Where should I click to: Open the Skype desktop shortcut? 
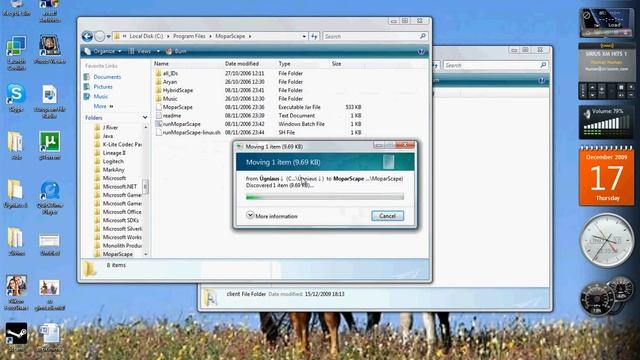click(16, 97)
